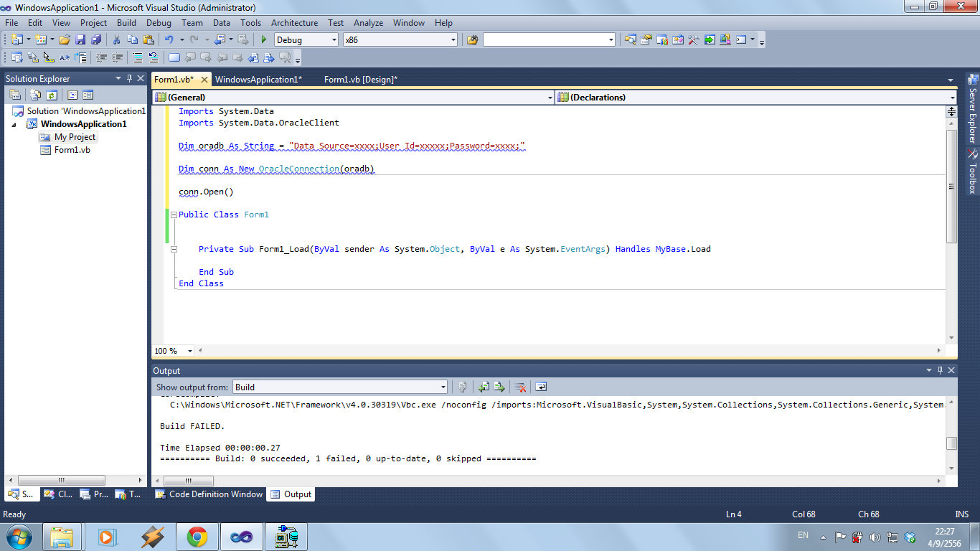Open Solution Explorer via toolbar icon
This screenshot has width=980, height=551.
630,39
